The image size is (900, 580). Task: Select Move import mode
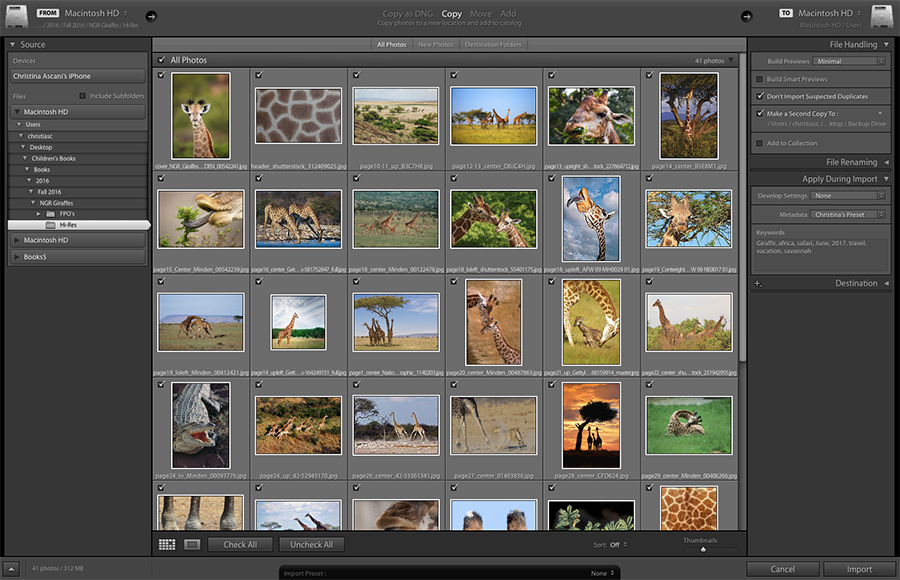[x=480, y=13]
